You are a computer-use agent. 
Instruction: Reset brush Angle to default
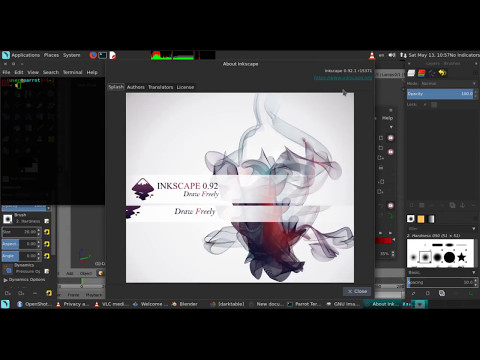(x=47, y=256)
